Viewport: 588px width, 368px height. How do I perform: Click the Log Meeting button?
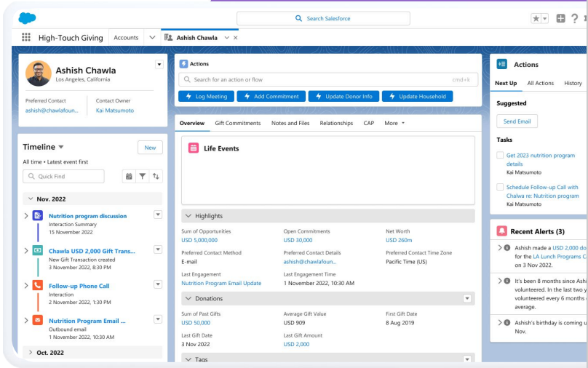point(206,96)
